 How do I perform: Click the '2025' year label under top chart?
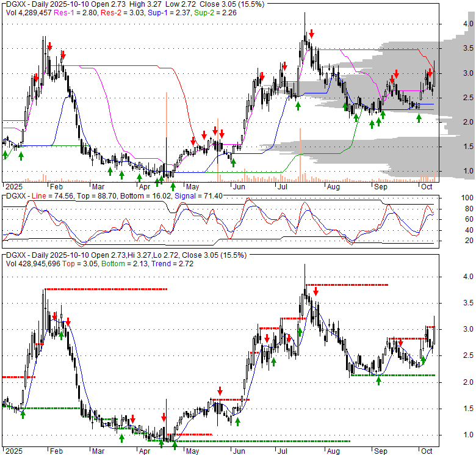coord(14,187)
